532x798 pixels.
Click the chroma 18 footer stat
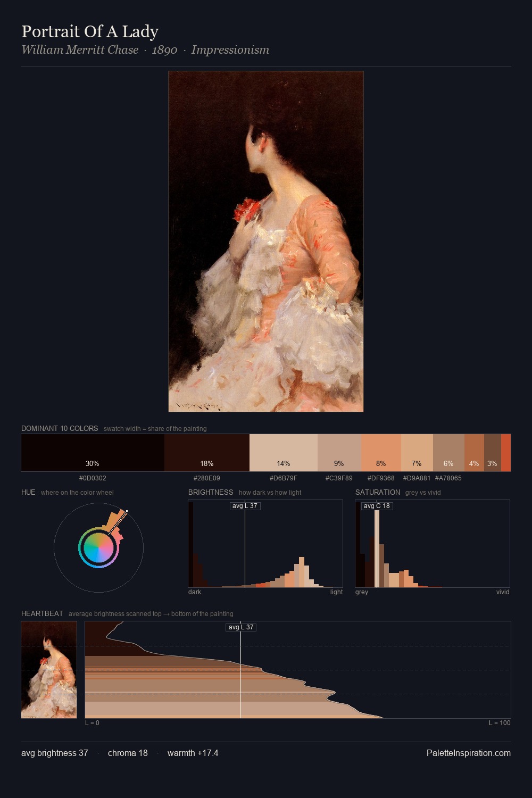[128, 753]
